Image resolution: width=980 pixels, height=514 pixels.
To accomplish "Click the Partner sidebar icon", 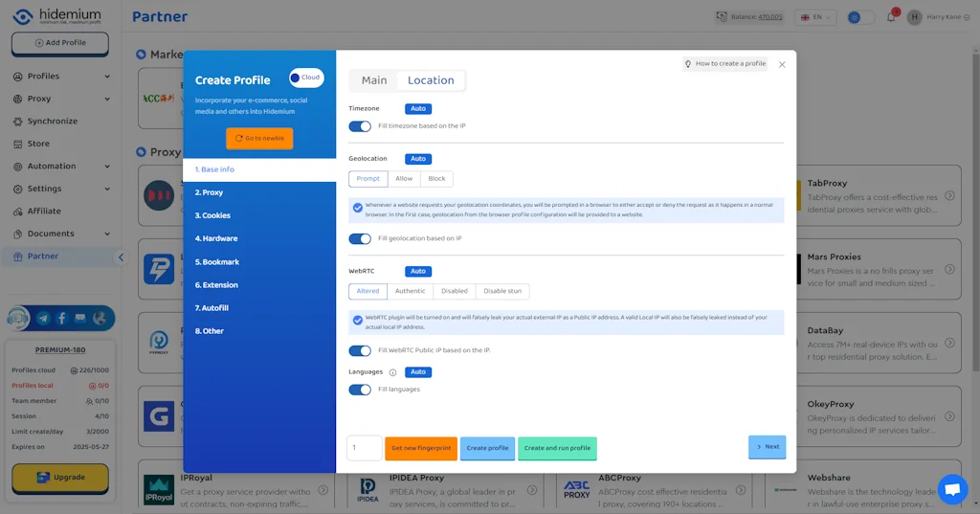I will 17,257.
